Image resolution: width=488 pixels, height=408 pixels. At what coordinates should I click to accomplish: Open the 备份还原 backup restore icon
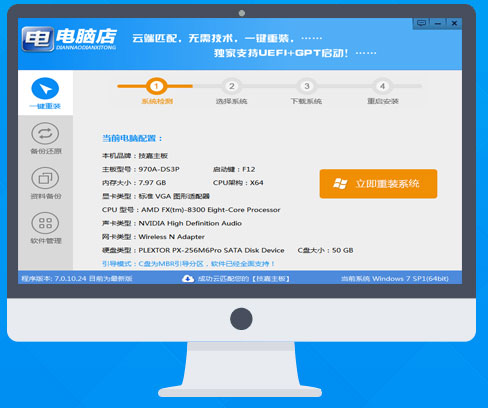coord(45,133)
